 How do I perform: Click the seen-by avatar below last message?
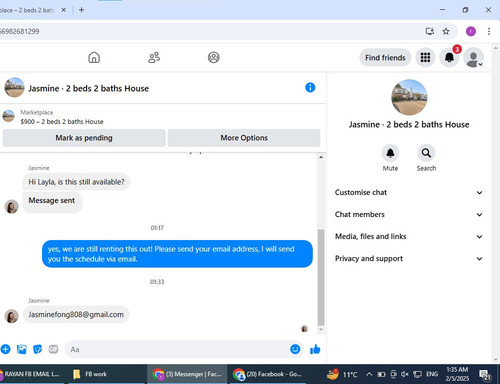pos(304,329)
